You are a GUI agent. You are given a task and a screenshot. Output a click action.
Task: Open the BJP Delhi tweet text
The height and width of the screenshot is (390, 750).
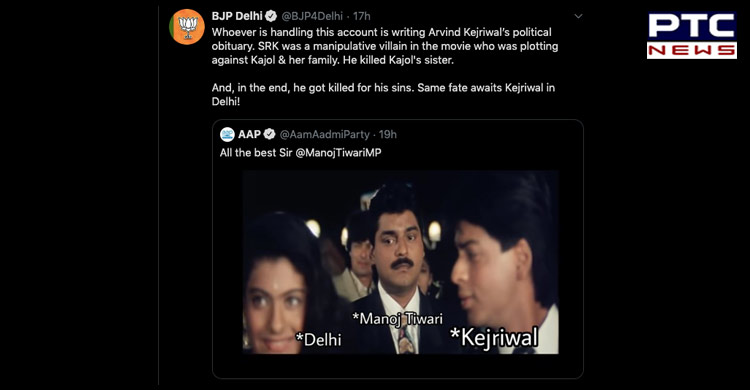(385, 67)
